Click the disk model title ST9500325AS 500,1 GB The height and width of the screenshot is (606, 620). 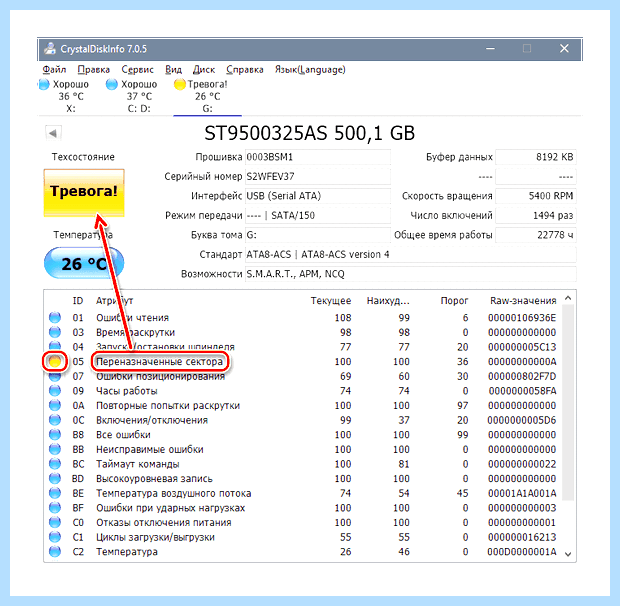tap(309, 133)
